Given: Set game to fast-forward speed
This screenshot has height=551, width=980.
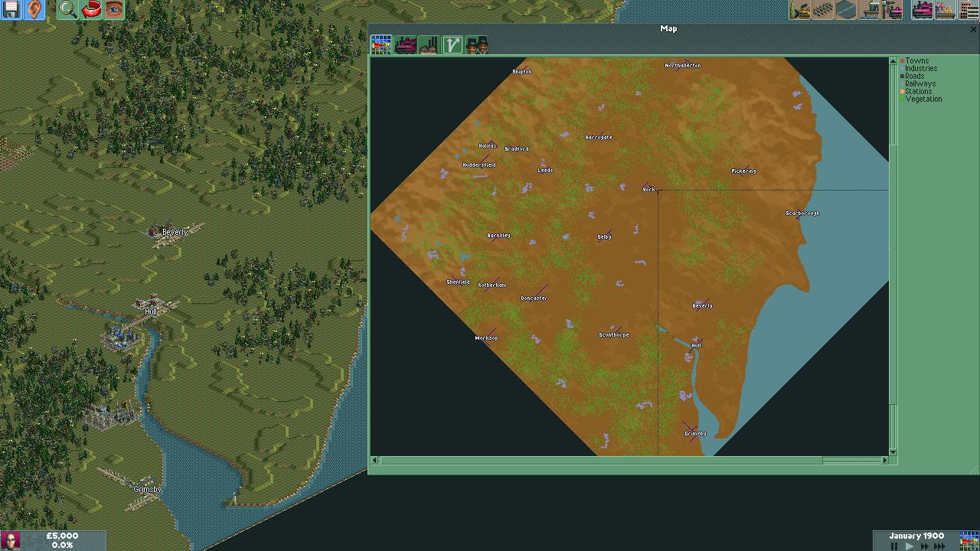Looking at the screenshot, I should (924, 546).
